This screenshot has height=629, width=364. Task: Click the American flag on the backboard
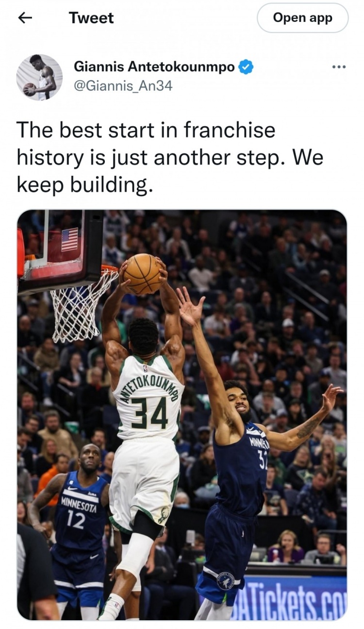click(x=70, y=240)
